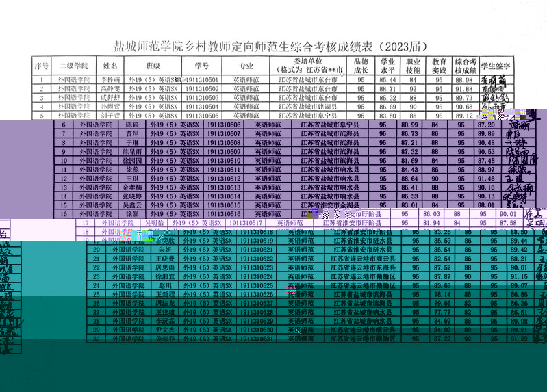
Task: Click student number 1911310517
Action: point(246,223)
